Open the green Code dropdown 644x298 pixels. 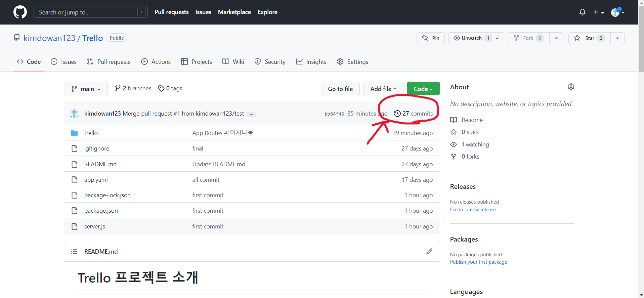tap(423, 89)
